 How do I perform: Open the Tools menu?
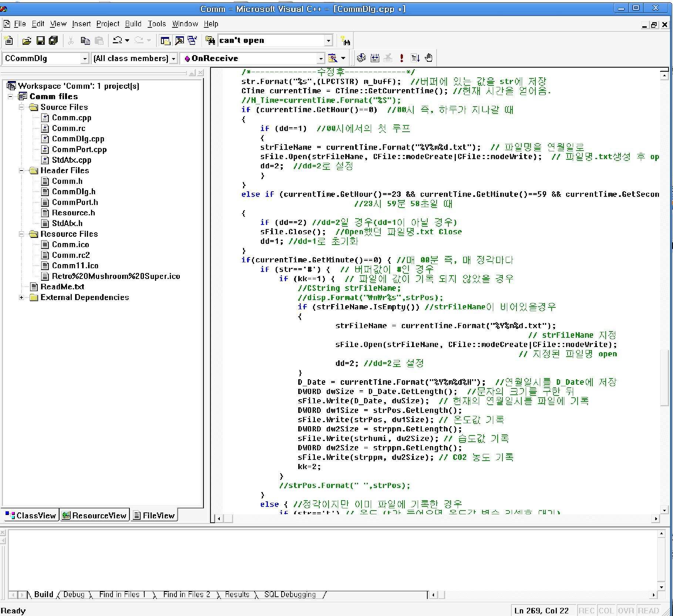click(157, 24)
